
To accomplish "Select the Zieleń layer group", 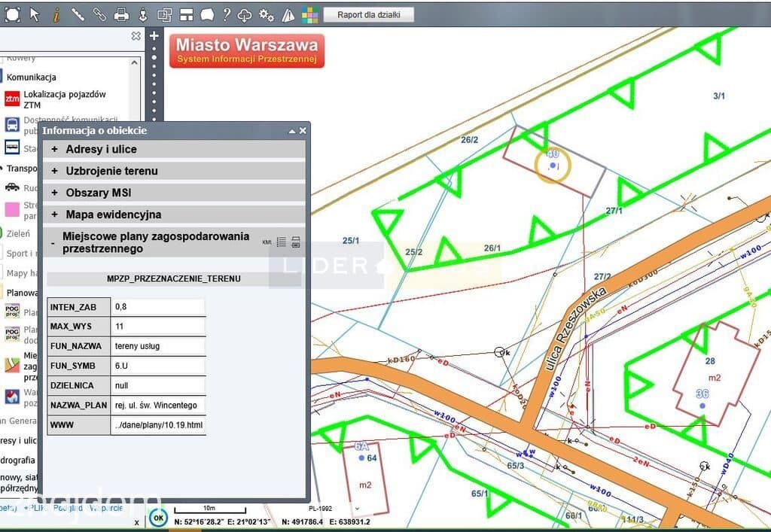I will pos(18,234).
